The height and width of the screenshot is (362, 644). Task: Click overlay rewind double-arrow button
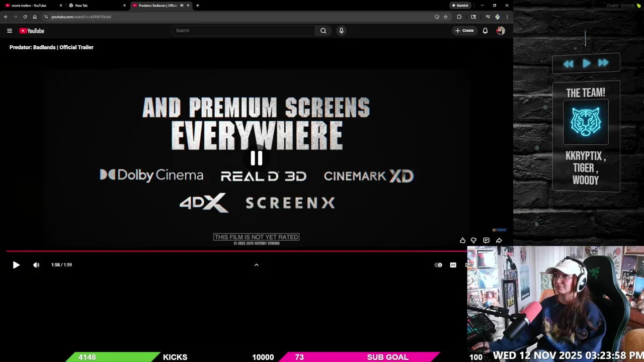click(568, 63)
